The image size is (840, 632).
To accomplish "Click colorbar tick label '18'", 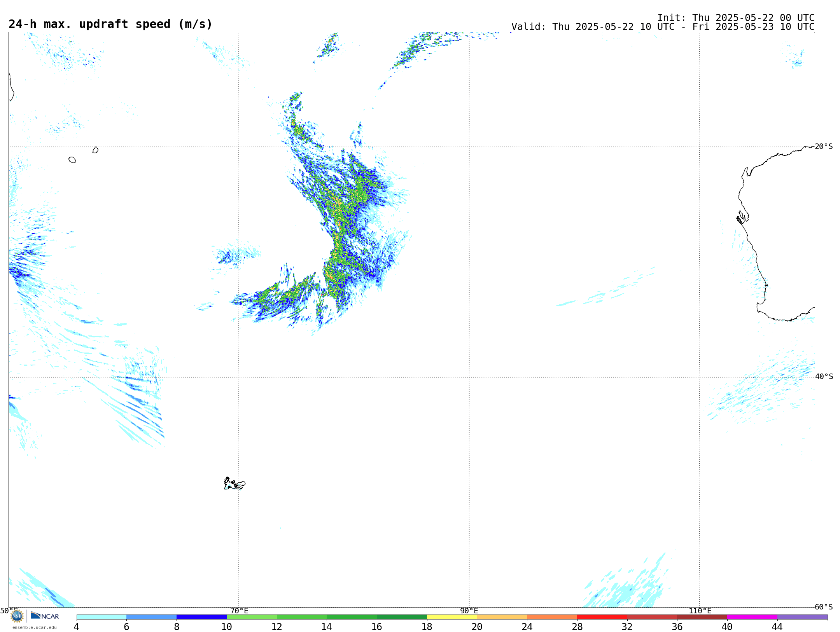I will (x=427, y=627).
